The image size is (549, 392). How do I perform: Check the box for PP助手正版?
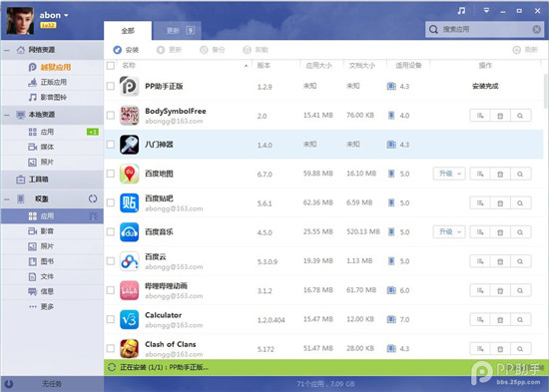point(111,86)
